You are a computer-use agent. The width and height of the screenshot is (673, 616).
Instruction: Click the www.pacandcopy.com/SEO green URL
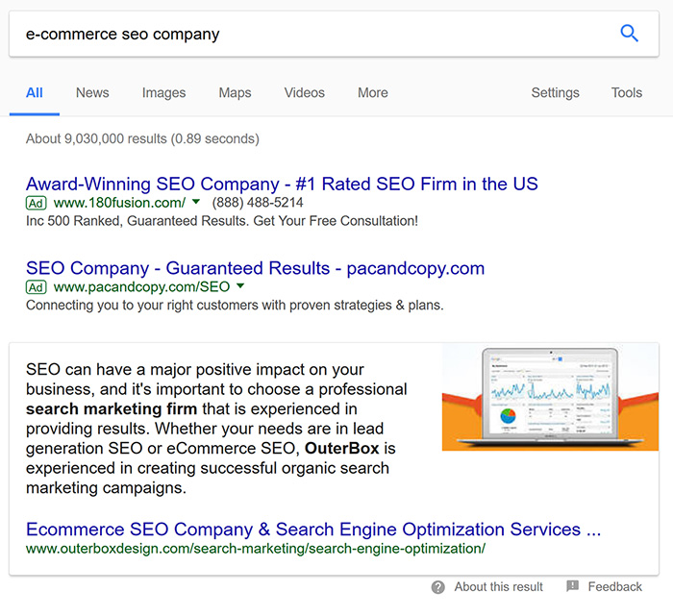(x=141, y=286)
